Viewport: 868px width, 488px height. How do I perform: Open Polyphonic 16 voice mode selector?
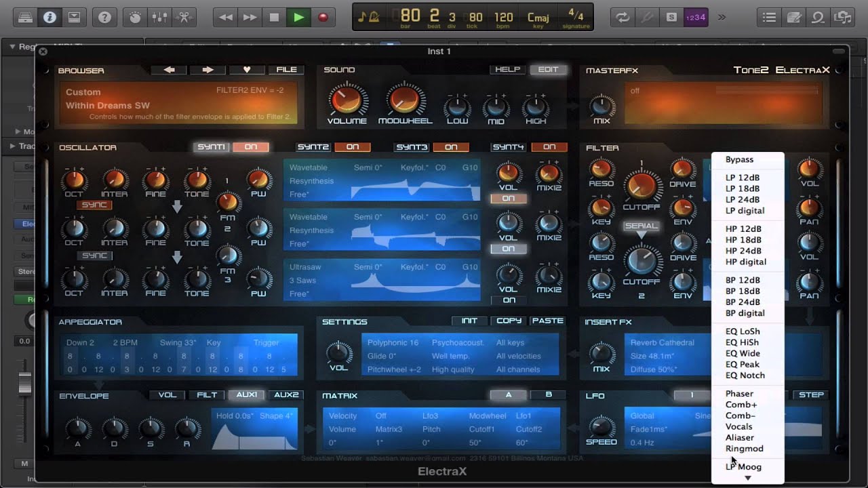coord(393,343)
